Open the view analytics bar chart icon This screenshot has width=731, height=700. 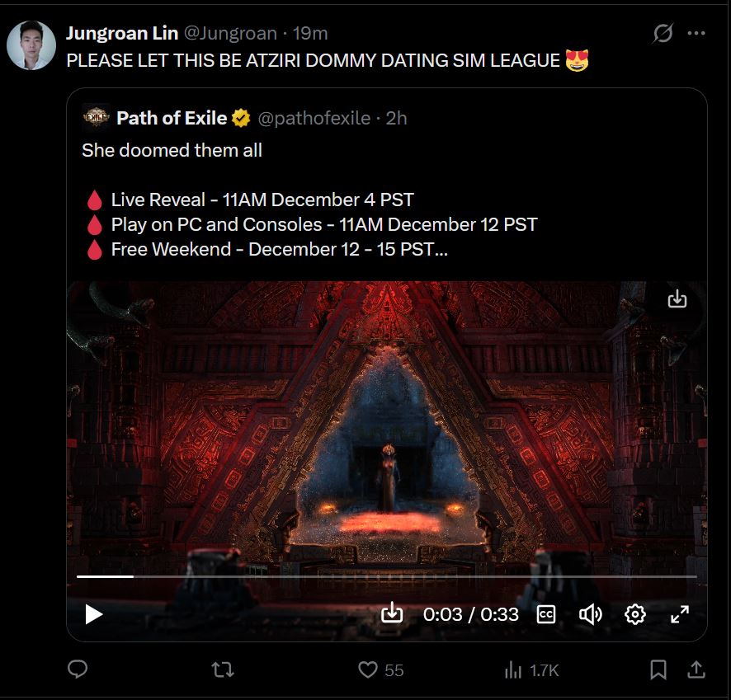click(513, 669)
